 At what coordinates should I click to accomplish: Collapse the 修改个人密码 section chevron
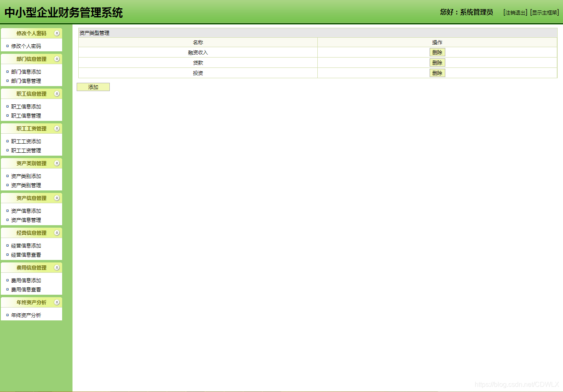(57, 34)
